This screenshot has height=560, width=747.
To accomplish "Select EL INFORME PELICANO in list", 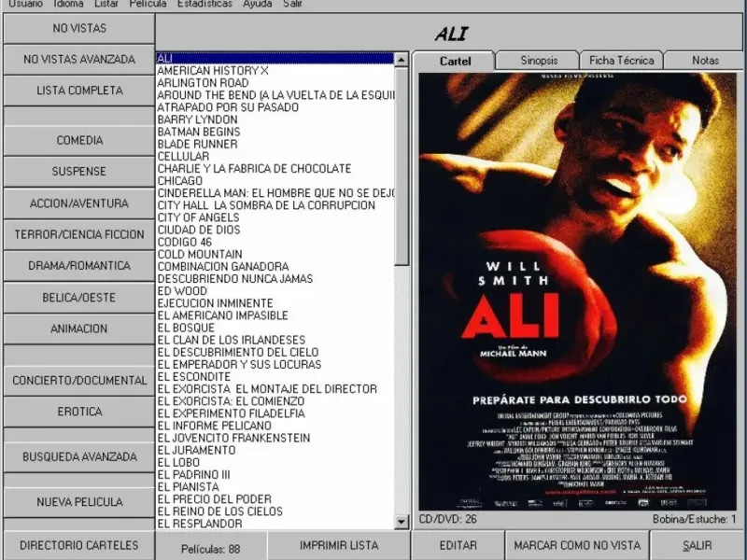I will pyautogui.click(x=275, y=426).
